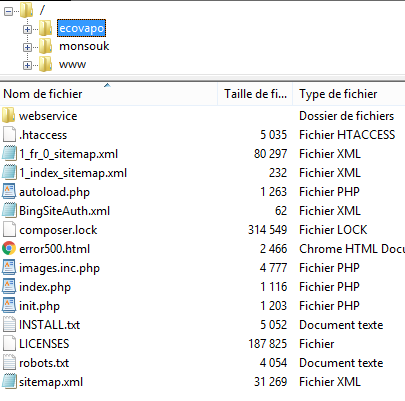This screenshot has height=401, width=405.
Task: Click the size value 314 549
Action: tap(267, 230)
